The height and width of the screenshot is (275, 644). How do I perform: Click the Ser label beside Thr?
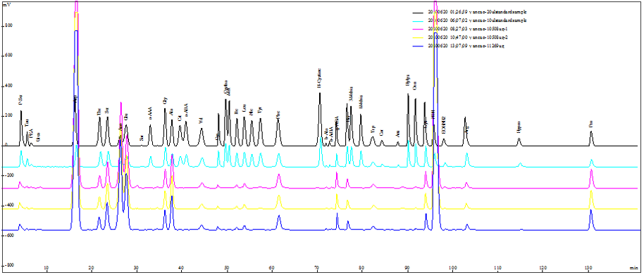pyautogui.click(x=107, y=111)
